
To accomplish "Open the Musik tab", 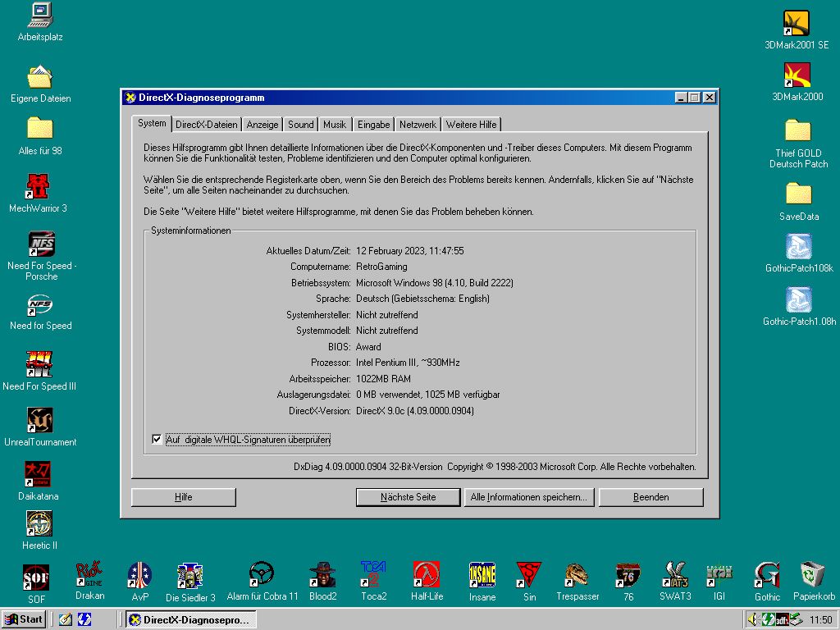I will 335,125.
